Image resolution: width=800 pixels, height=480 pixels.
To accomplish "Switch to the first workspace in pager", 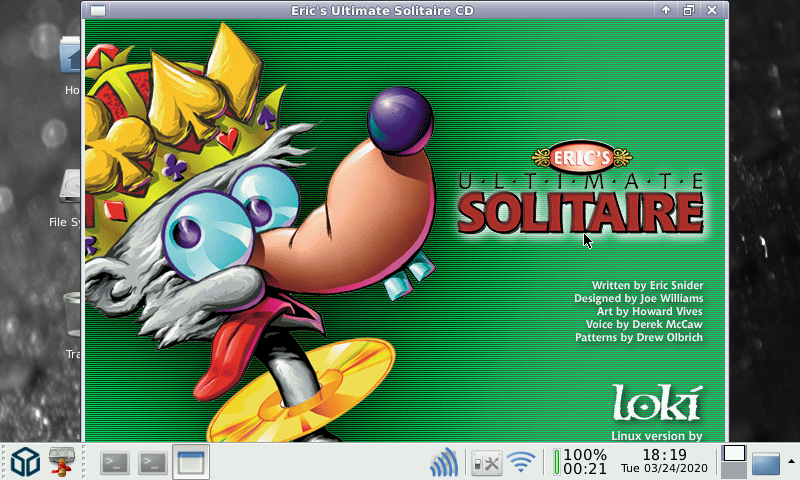I will [734, 453].
